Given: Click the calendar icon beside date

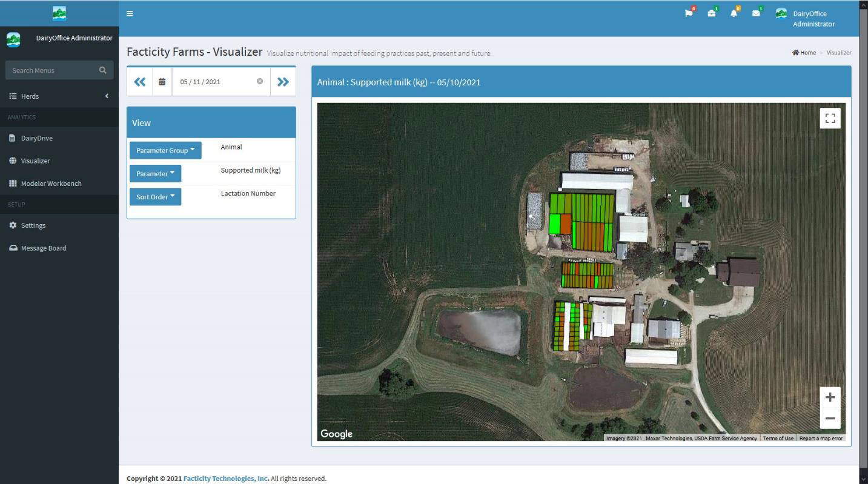Looking at the screenshot, I should 162,82.
